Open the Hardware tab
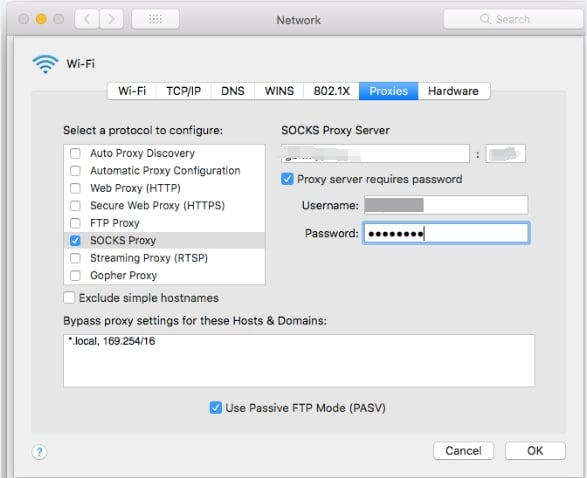Viewport: 587px width, 478px height. (x=453, y=91)
